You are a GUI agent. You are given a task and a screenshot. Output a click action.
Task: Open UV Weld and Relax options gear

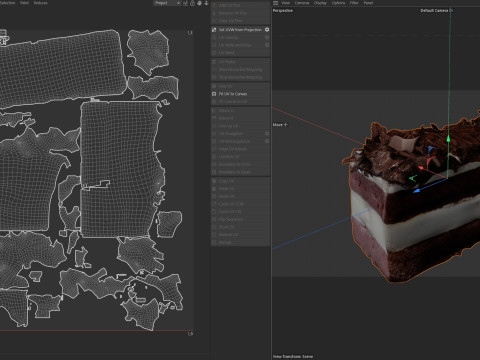click(267, 45)
